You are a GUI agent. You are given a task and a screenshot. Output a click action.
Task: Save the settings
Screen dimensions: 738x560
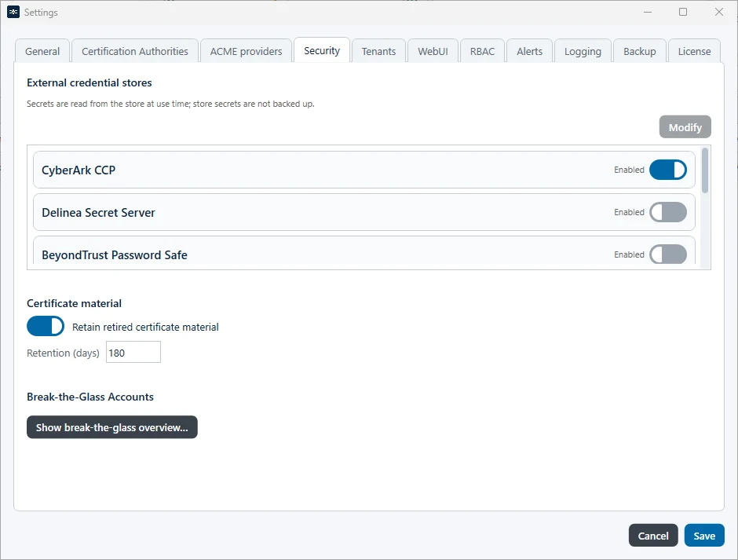(704, 536)
